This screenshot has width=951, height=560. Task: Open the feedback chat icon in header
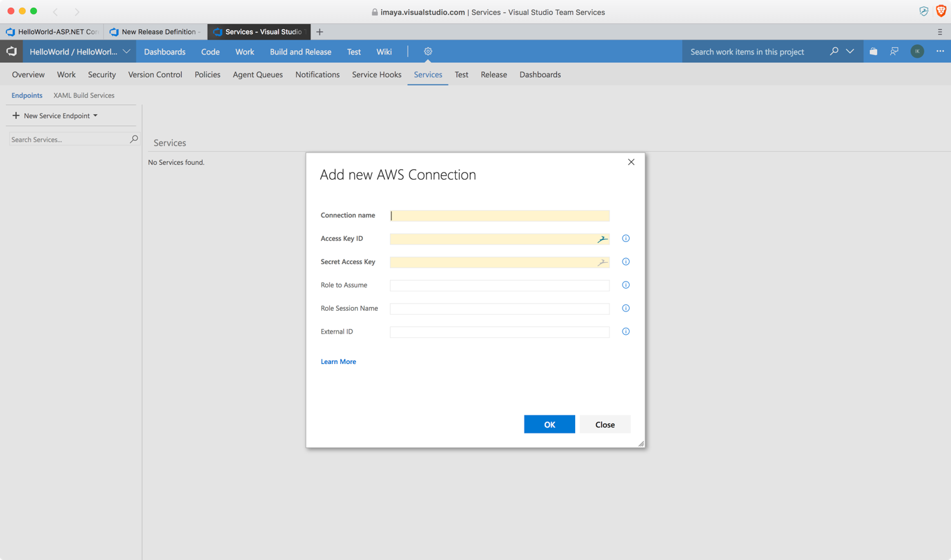[895, 51]
